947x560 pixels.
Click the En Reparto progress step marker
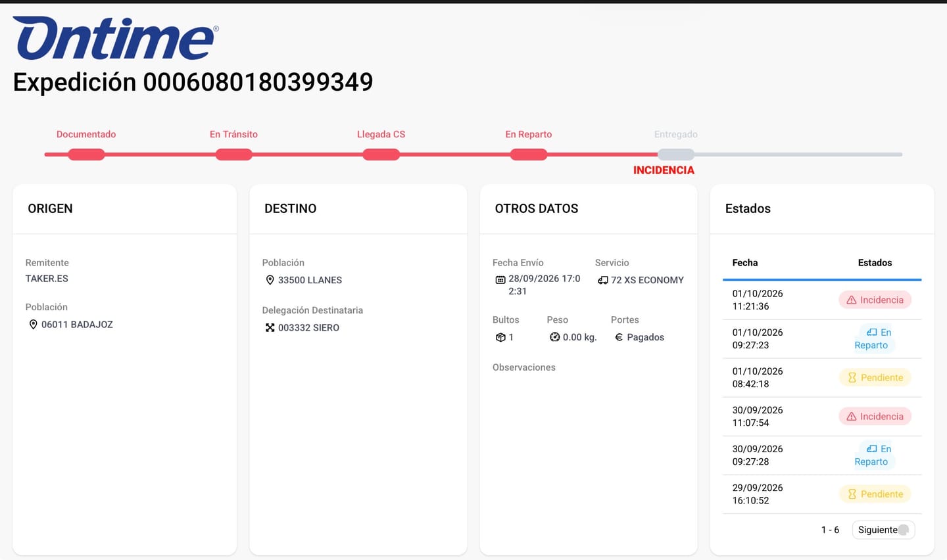[528, 154]
